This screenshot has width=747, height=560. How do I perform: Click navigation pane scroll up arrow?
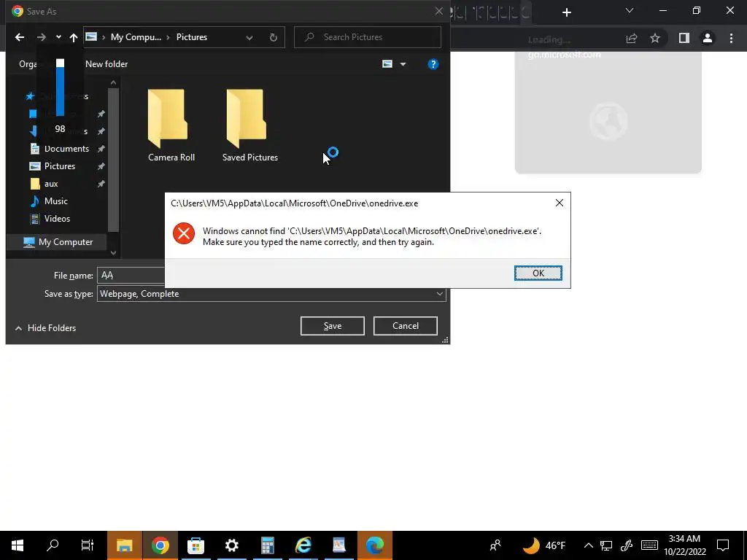[113, 83]
